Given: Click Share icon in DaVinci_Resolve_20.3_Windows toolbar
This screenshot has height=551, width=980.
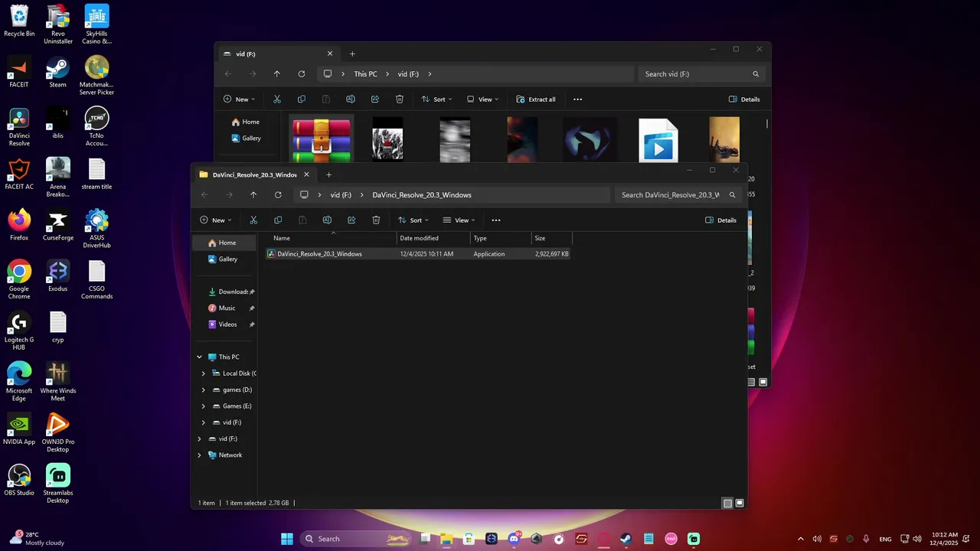Looking at the screenshot, I should (x=351, y=220).
